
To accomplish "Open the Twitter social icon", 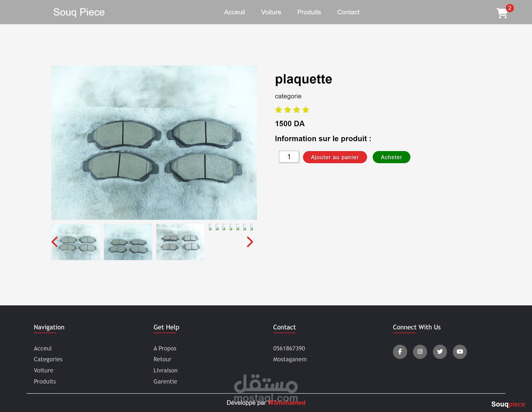I will point(440,352).
